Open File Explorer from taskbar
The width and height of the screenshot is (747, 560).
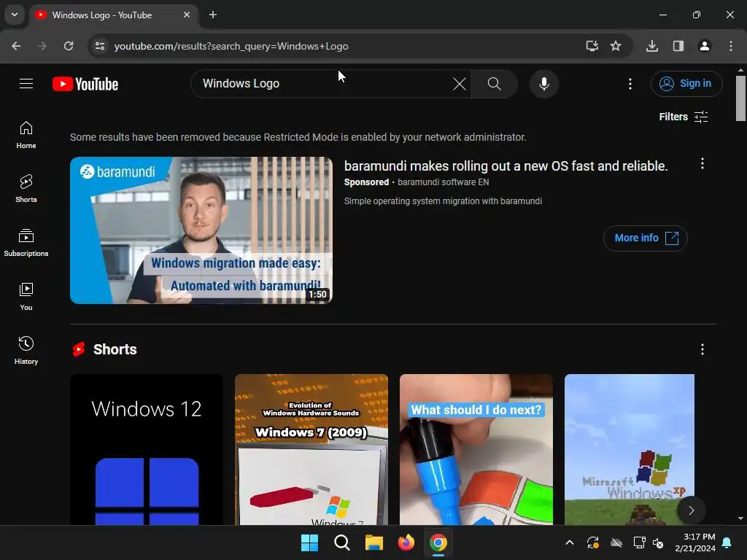click(374, 542)
